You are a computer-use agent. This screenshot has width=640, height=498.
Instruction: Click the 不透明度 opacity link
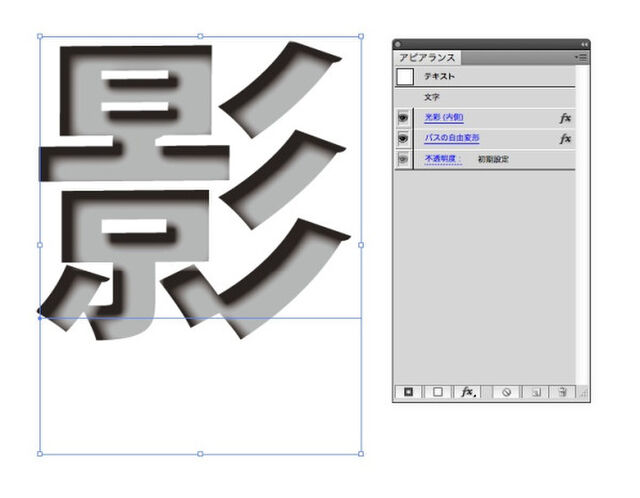pyautogui.click(x=442, y=159)
